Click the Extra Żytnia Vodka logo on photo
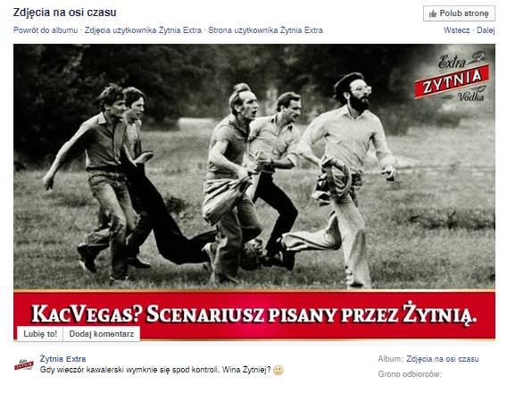The image size is (532, 393). click(x=453, y=77)
